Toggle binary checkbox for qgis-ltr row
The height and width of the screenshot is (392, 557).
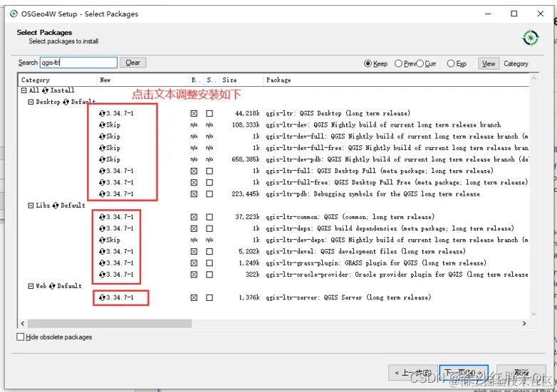click(x=194, y=114)
